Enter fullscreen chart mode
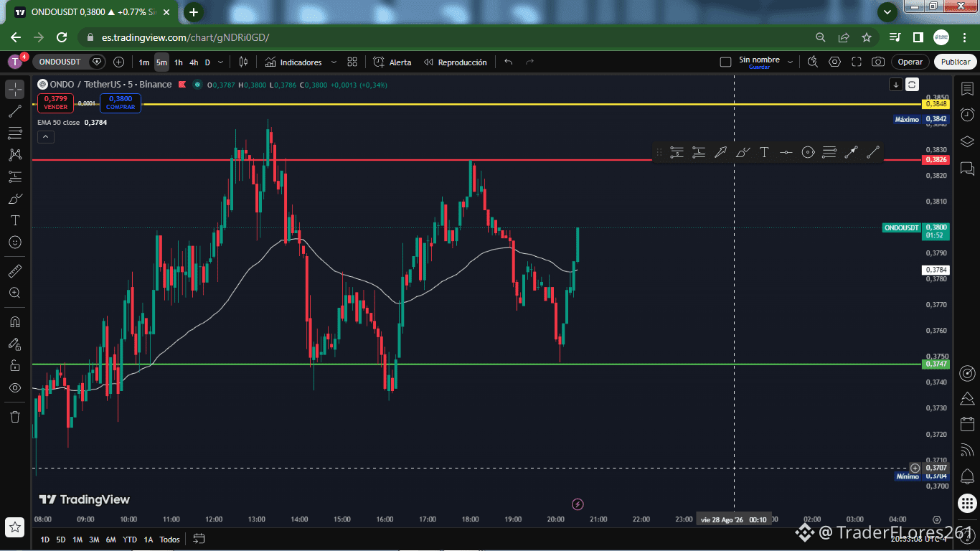 (x=857, y=62)
